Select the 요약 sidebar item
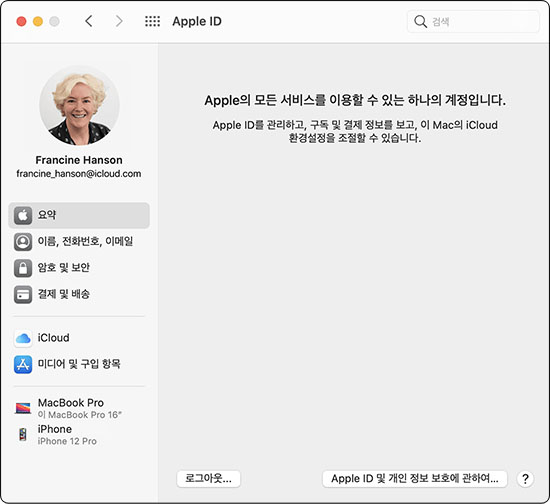 tap(79, 215)
